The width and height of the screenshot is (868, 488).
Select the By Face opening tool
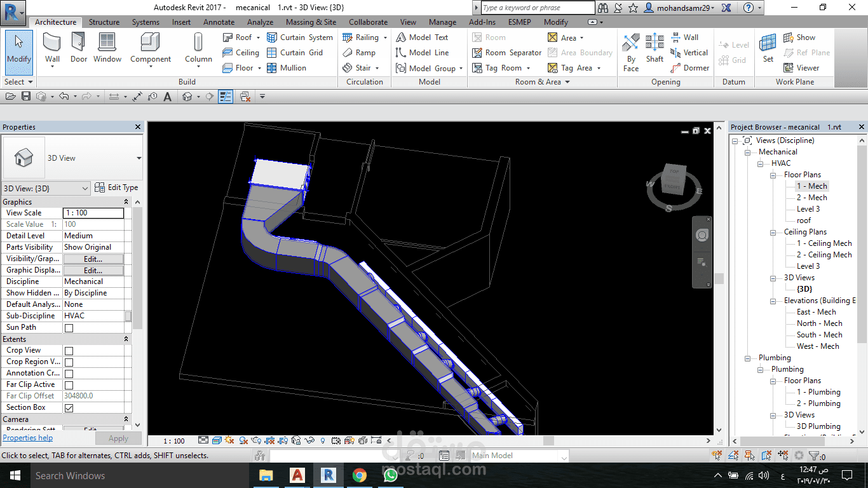[x=631, y=53]
